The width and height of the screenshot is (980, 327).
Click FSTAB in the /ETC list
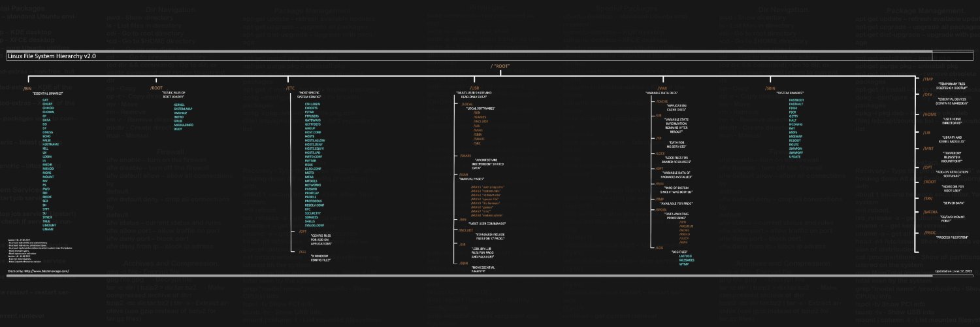pos(310,112)
